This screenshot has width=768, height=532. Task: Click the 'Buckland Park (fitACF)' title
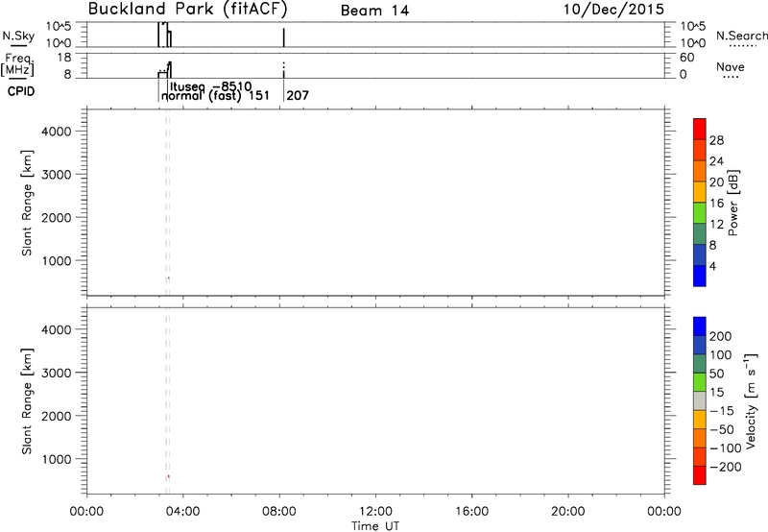187,10
